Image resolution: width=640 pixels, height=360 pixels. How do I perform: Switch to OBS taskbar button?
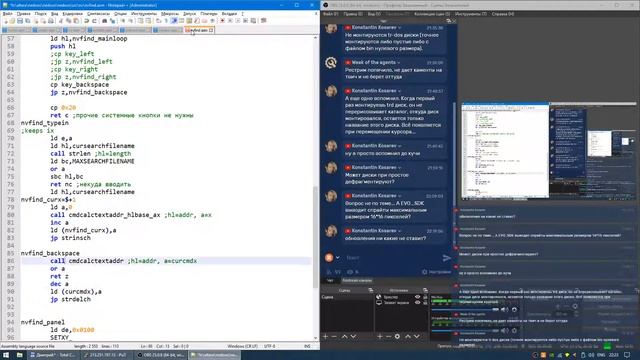coord(161,355)
